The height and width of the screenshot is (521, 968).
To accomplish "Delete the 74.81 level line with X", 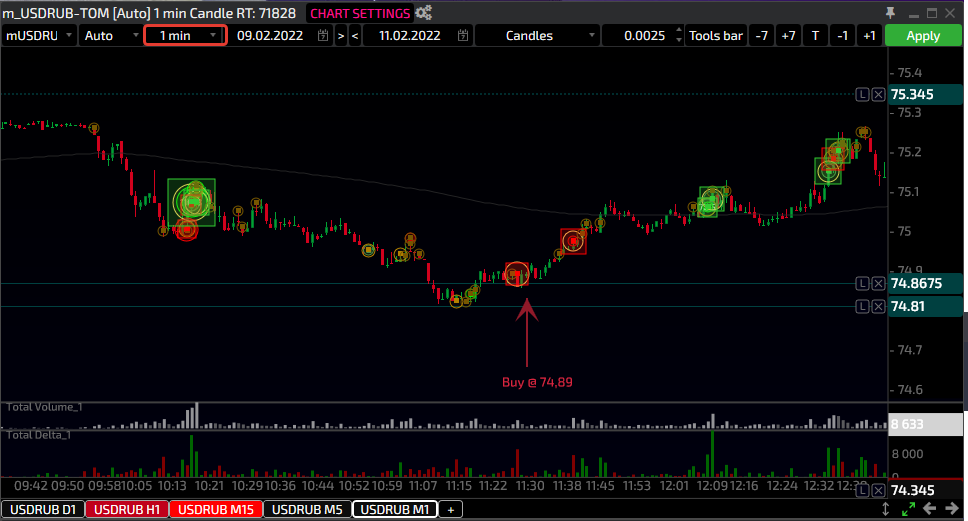I will point(878,306).
